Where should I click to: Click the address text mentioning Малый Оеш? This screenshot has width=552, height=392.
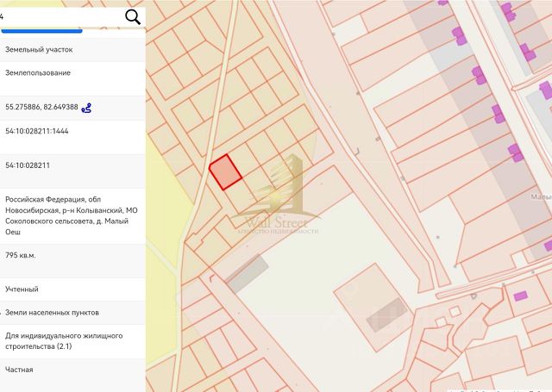72,215
